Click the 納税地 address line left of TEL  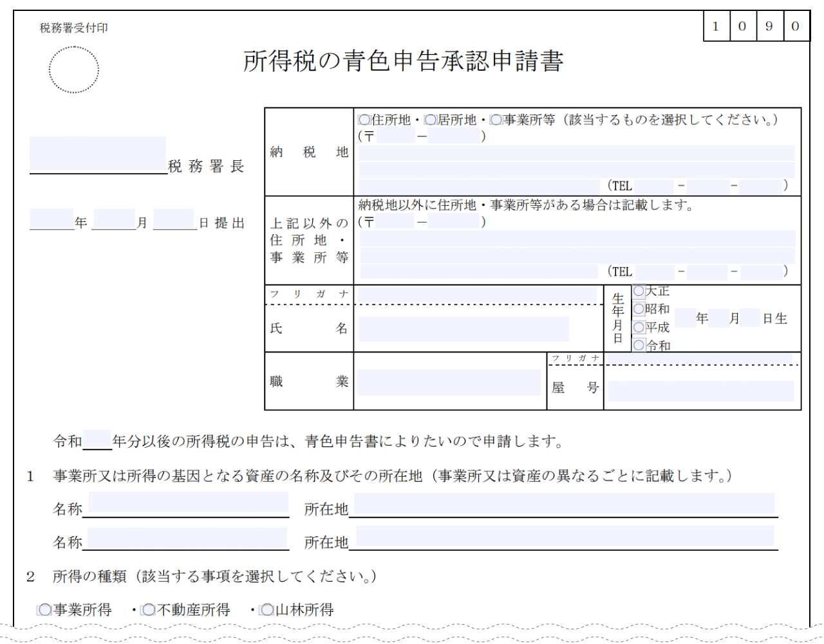point(480,186)
